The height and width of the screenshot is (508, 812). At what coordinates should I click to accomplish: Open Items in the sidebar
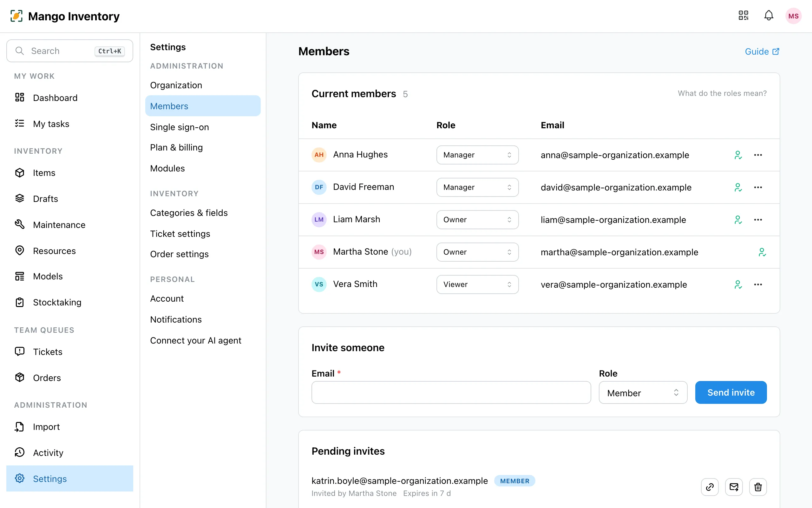(x=70, y=173)
